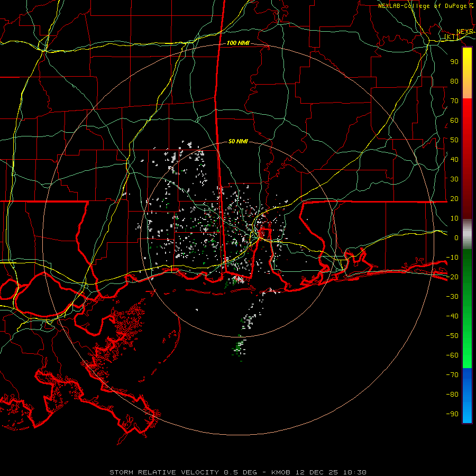Select the 30 value on velocity scale
The height and width of the screenshot is (476, 476).
click(454, 179)
